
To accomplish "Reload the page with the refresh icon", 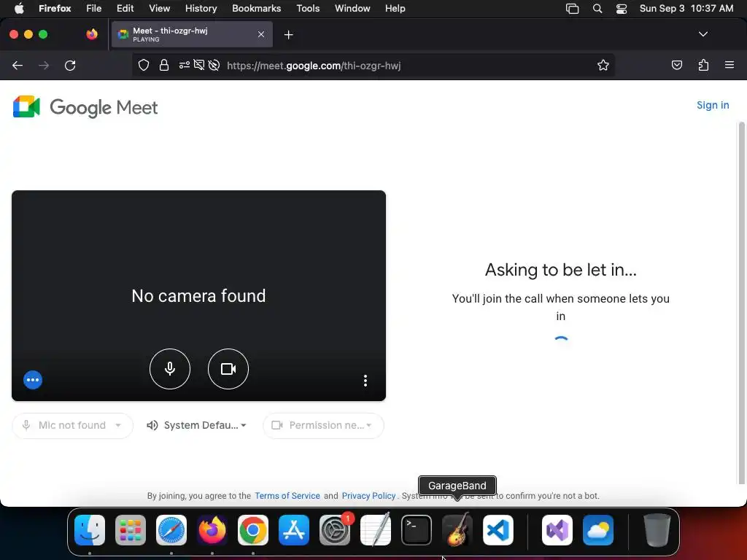I will click(70, 66).
